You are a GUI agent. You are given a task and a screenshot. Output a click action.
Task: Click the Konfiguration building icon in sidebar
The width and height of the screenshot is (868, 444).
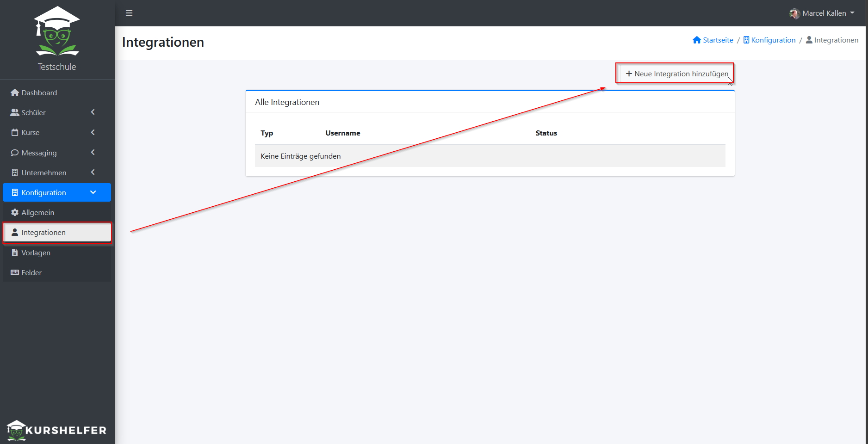[x=15, y=192]
